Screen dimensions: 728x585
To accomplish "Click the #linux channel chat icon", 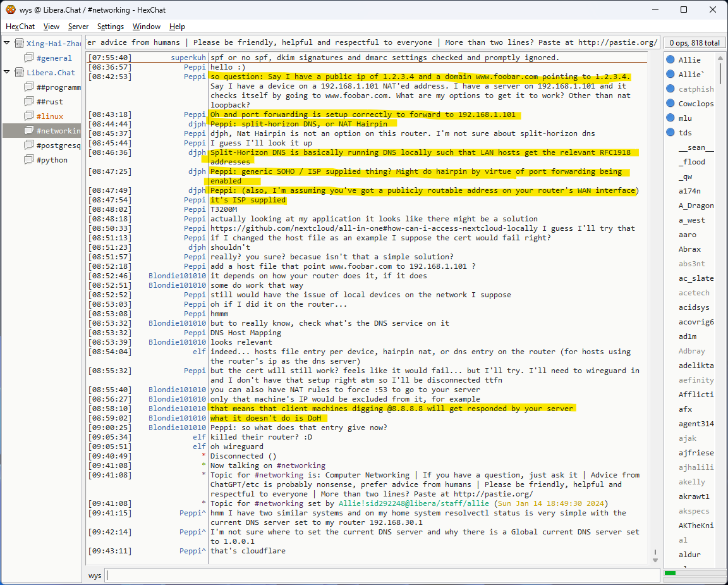I will tap(29, 116).
